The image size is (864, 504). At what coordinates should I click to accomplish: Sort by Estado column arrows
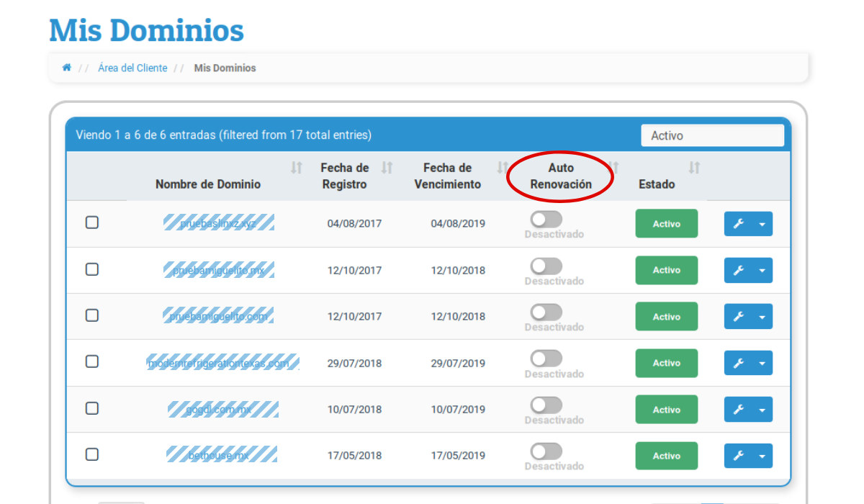[x=694, y=168]
